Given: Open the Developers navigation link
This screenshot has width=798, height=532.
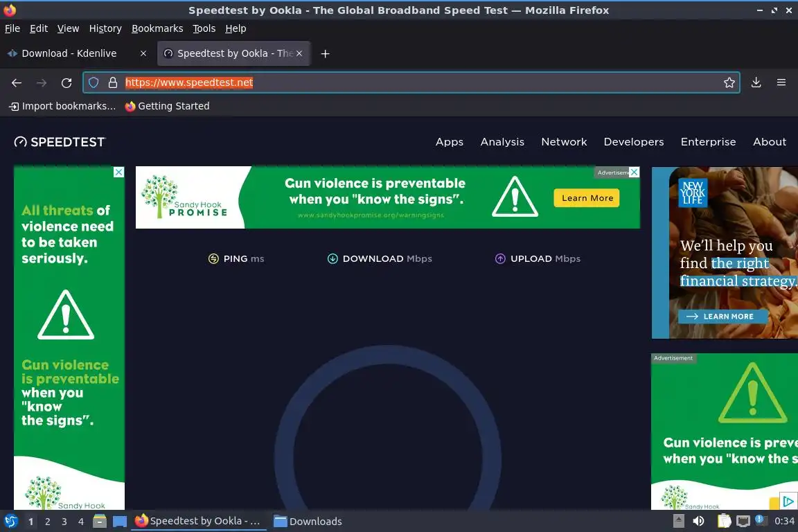Looking at the screenshot, I should 634,142.
